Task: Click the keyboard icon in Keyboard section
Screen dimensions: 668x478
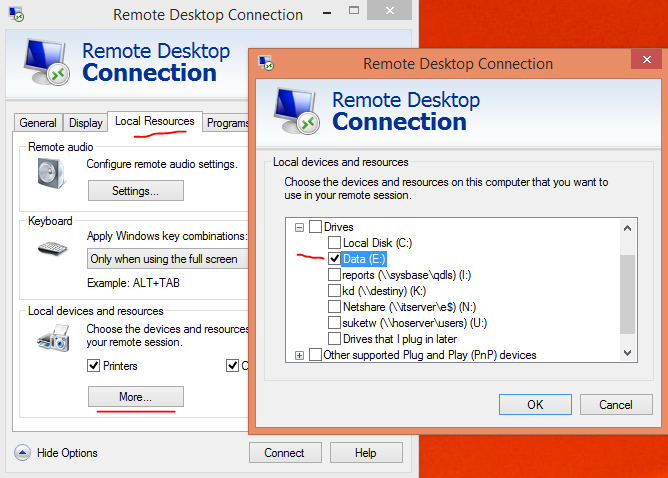Action: 52,248
